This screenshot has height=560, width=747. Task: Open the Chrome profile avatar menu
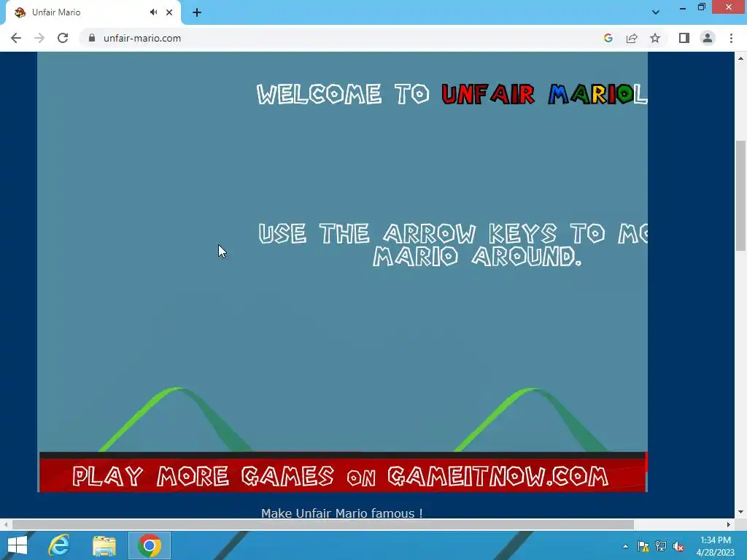708,38
